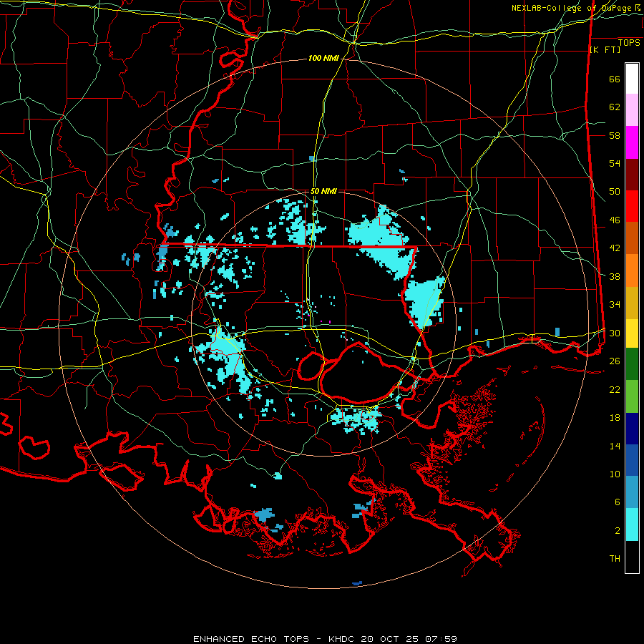Click the light pink 62 kft legend swatch
This screenshot has width=644, height=644.
(632, 110)
